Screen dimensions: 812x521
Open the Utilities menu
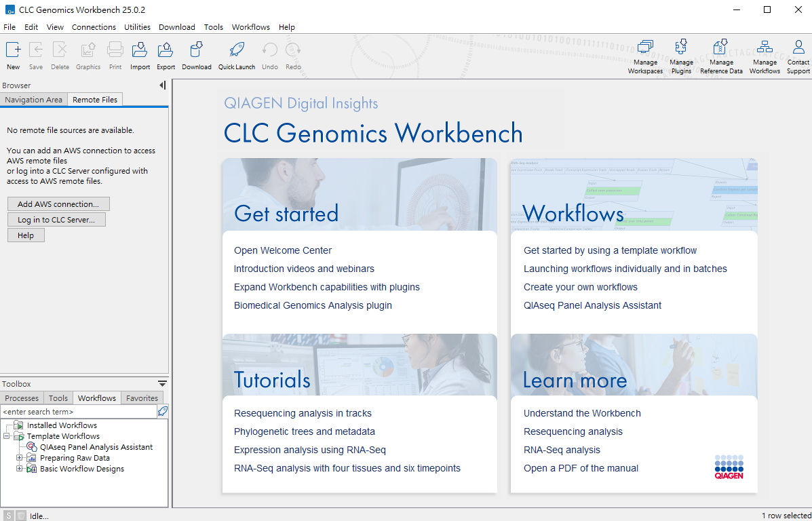pos(137,27)
